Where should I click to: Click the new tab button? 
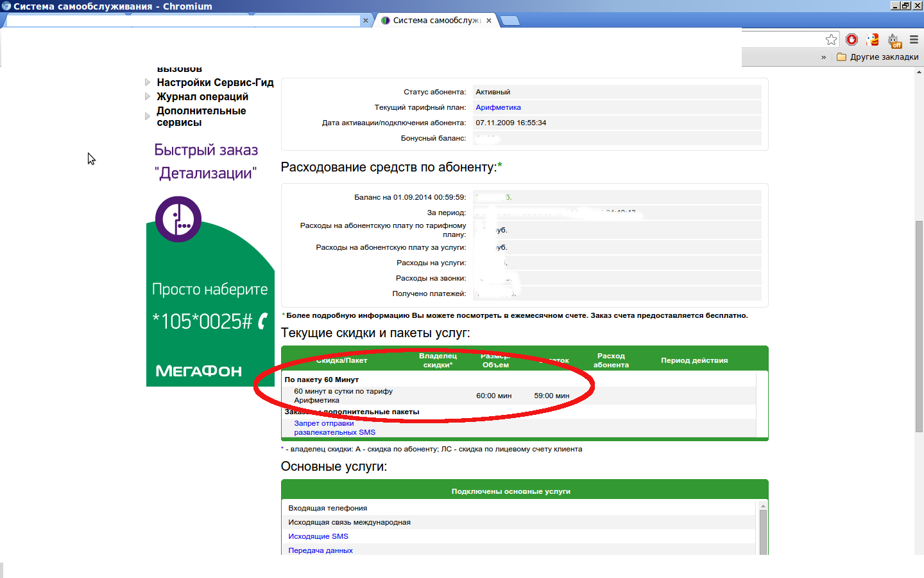coord(509,21)
